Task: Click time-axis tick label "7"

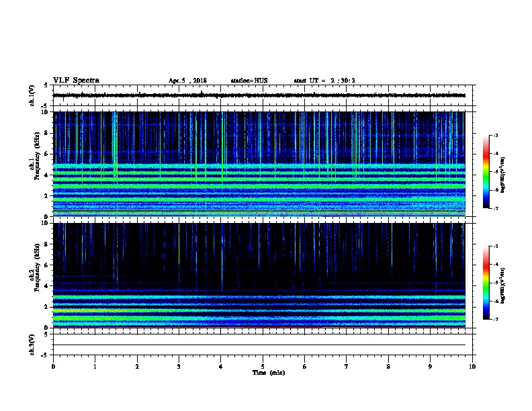Action: coord(347,366)
